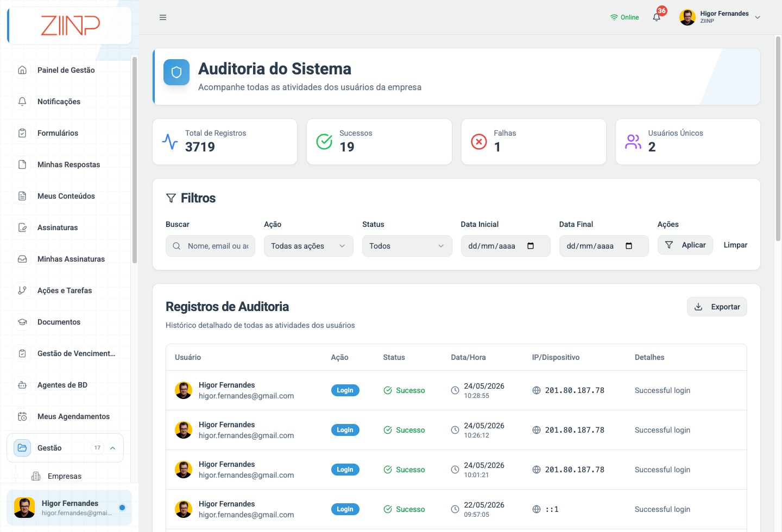Click the Formulários clipboard icon
Image resolution: width=782 pixels, height=532 pixels.
coord(22,133)
